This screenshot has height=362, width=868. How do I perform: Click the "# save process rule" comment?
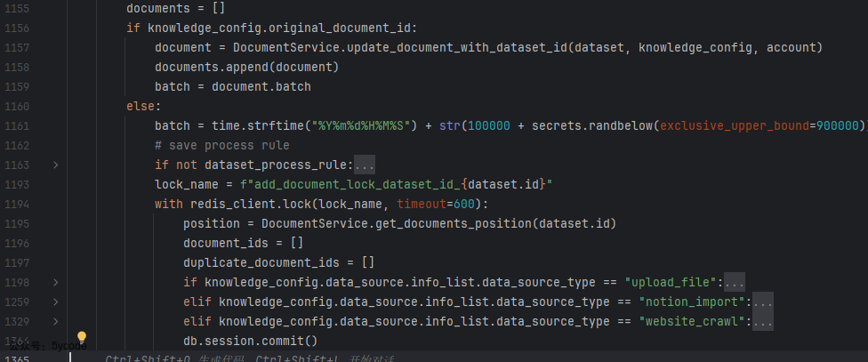click(x=221, y=145)
